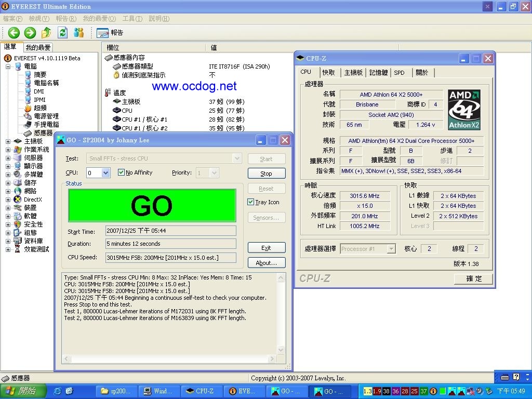Image resolution: width=532 pixels, height=399 pixels.
Task: Open the CPU number dropdown in SP2004
Action: tap(105, 172)
